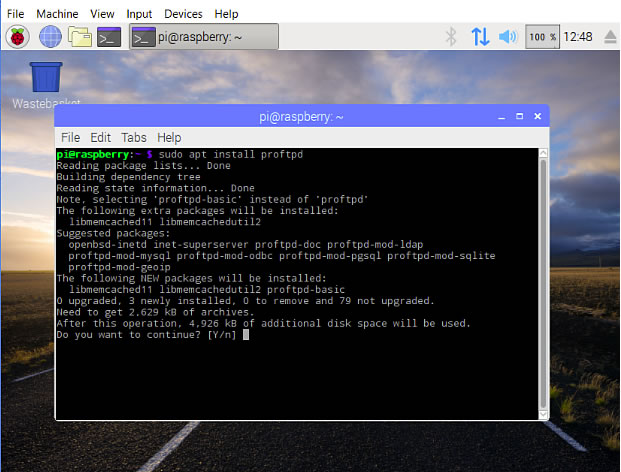This screenshot has width=621, height=472.
Task: Open the terminal Tabs menu
Action: pyautogui.click(x=134, y=137)
